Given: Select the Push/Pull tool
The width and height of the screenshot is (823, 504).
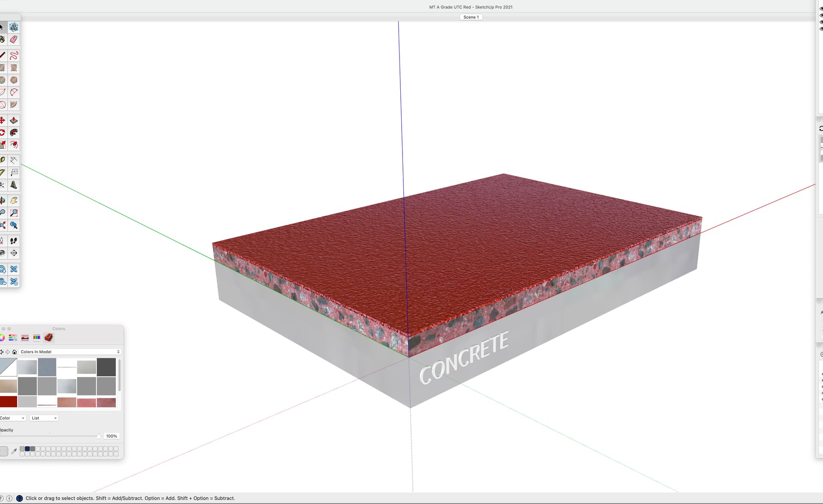Looking at the screenshot, I should (14, 121).
